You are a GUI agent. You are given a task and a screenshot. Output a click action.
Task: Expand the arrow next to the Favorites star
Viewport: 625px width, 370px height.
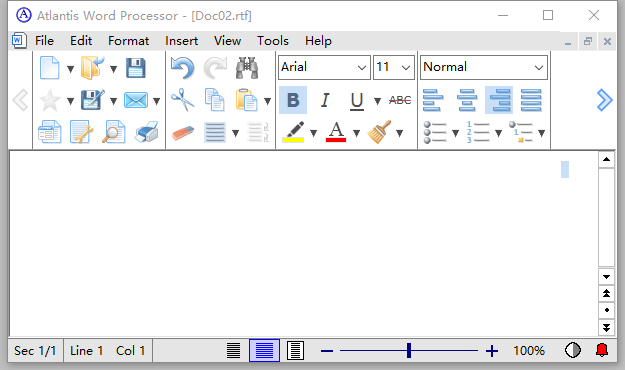[x=71, y=101]
